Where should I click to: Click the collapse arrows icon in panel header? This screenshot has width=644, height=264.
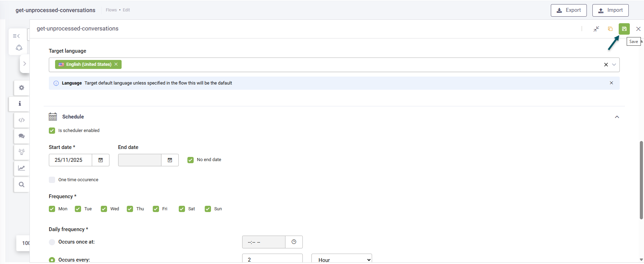(x=596, y=29)
